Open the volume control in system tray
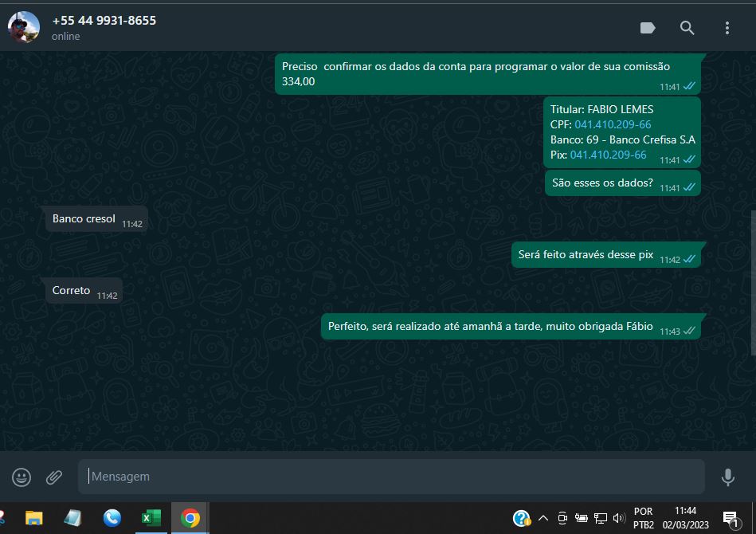The height and width of the screenshot is (534, 756). tap(619, 518)
